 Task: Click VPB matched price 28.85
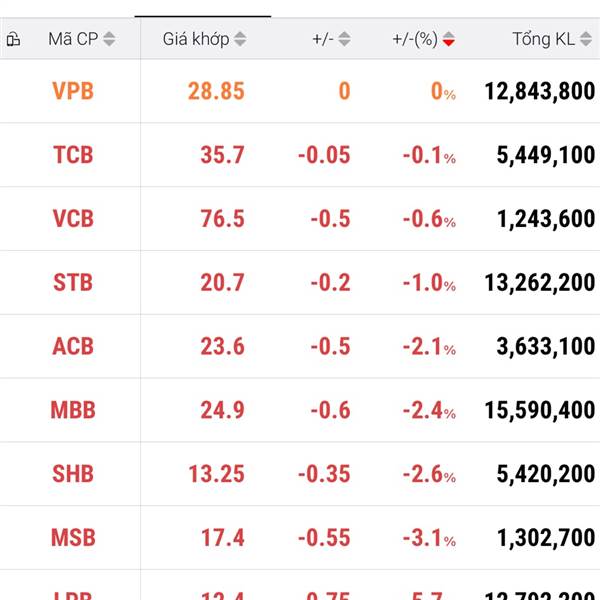point(216,91)
